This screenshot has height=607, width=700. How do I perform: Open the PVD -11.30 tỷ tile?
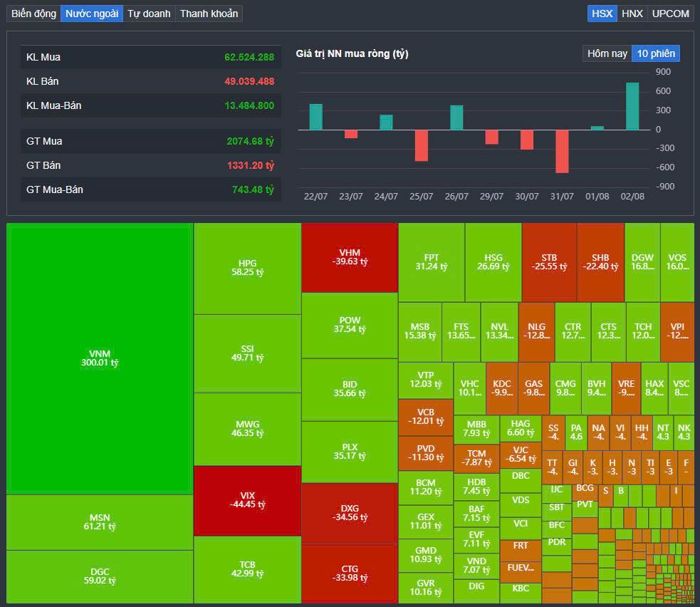click(x=426, y=453)
